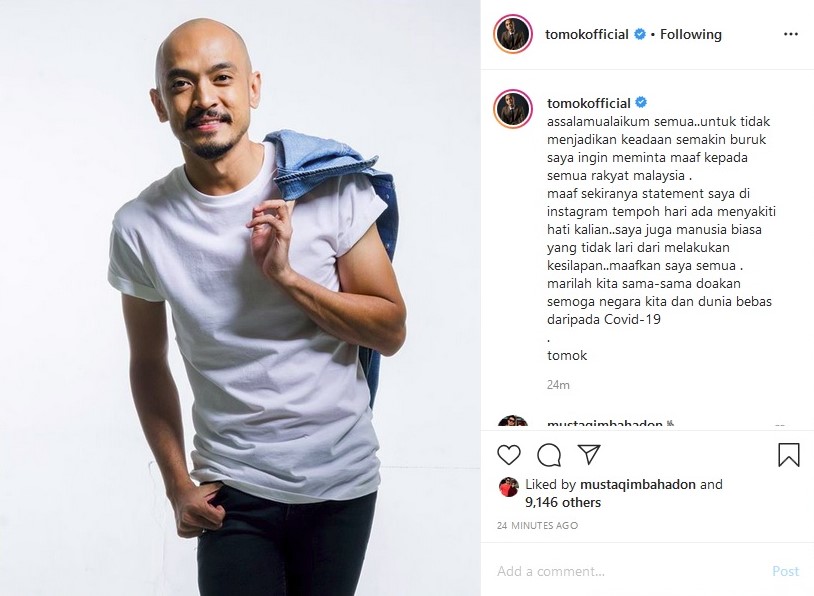The height and width of the screenshot is (596, 814).
Task: View the 9,146 others likes list
Action: click(563, 502)
